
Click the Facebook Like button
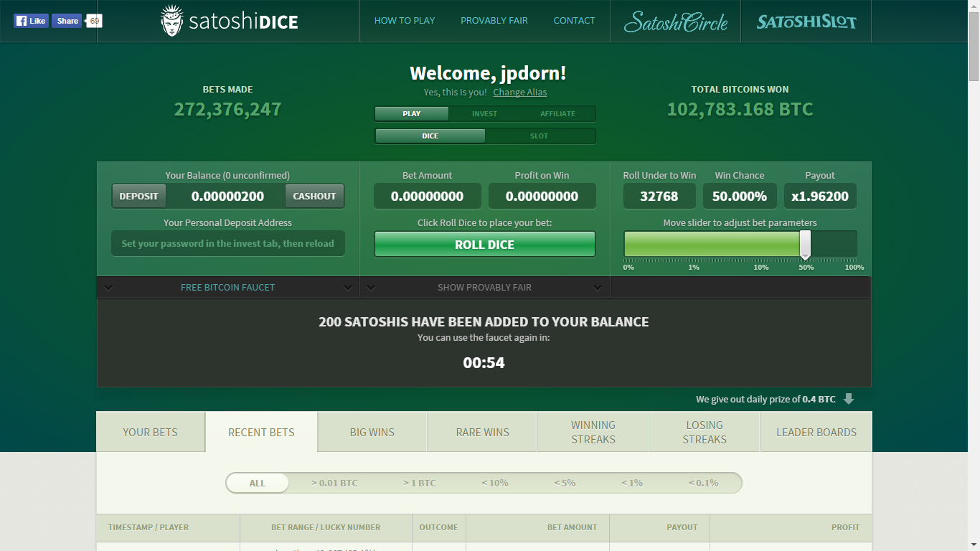pyautogui.click(x=31, y=21)
